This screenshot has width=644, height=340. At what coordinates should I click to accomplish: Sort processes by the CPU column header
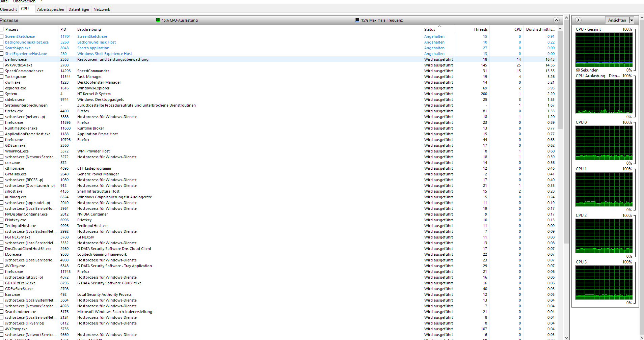tap(517, 29)
